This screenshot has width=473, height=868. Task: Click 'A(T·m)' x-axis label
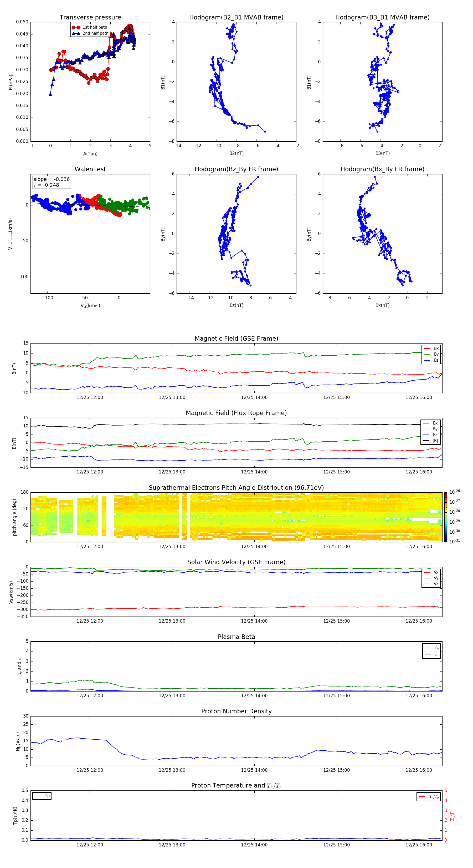click(90, 154)
